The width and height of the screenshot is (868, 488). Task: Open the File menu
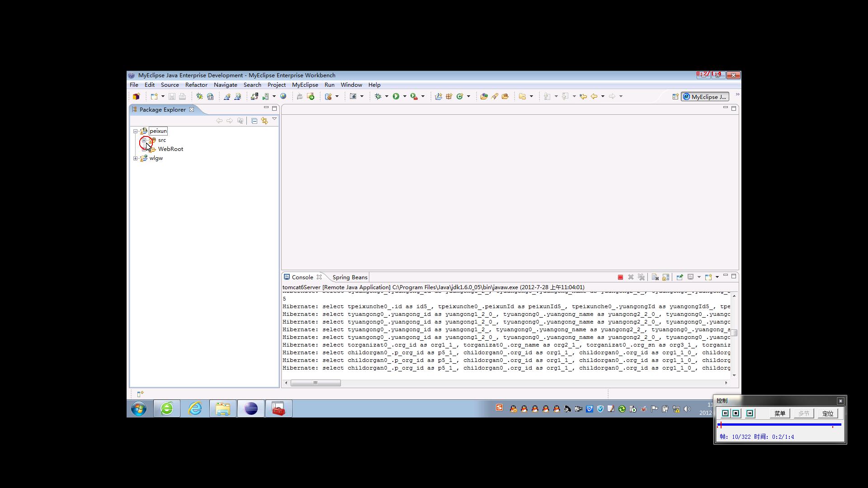point(134,85)
